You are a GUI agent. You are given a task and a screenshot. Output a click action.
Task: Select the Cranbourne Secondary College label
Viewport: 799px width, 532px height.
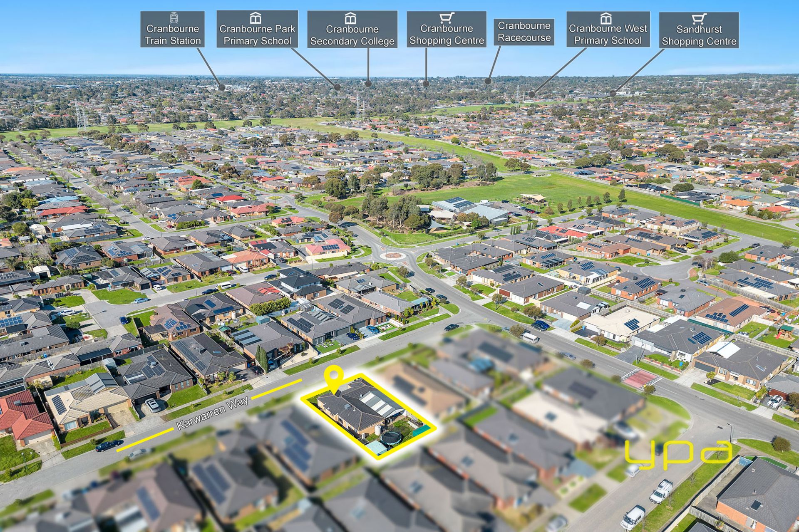[x=352, y=35]
